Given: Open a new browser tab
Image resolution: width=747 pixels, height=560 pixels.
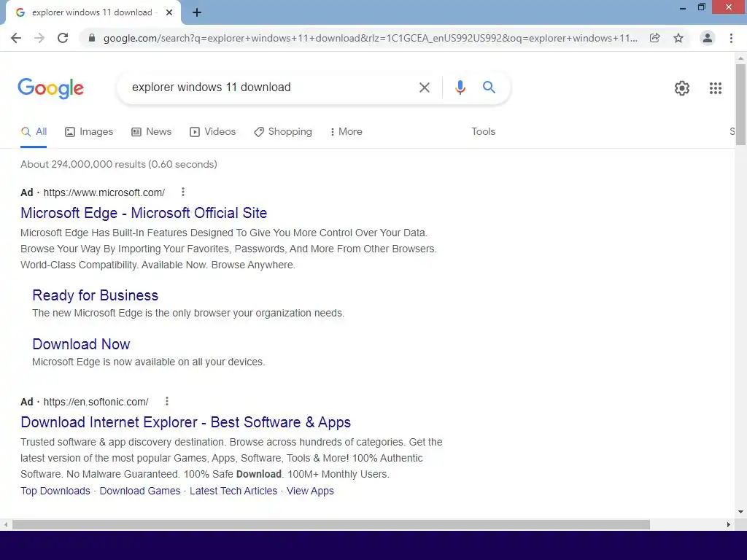Looking at the screenshot, I should (x=197, y=13).
